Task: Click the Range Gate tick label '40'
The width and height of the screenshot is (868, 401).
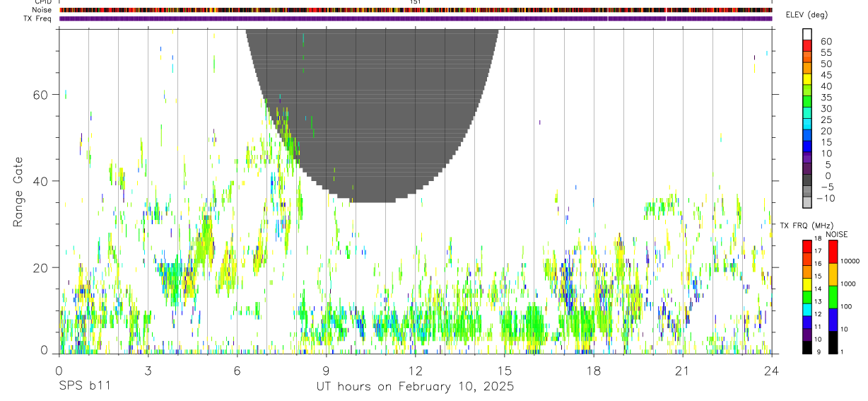Action: point(41,181)
